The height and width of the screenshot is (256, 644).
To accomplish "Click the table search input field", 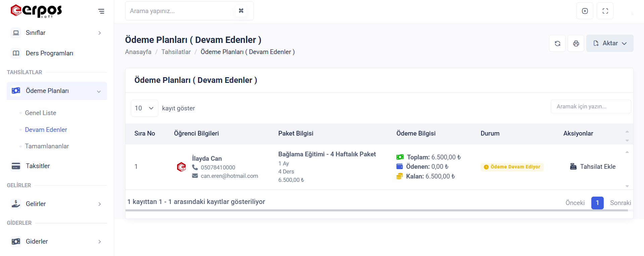I will pyautogui.click(x=591, y=107).
